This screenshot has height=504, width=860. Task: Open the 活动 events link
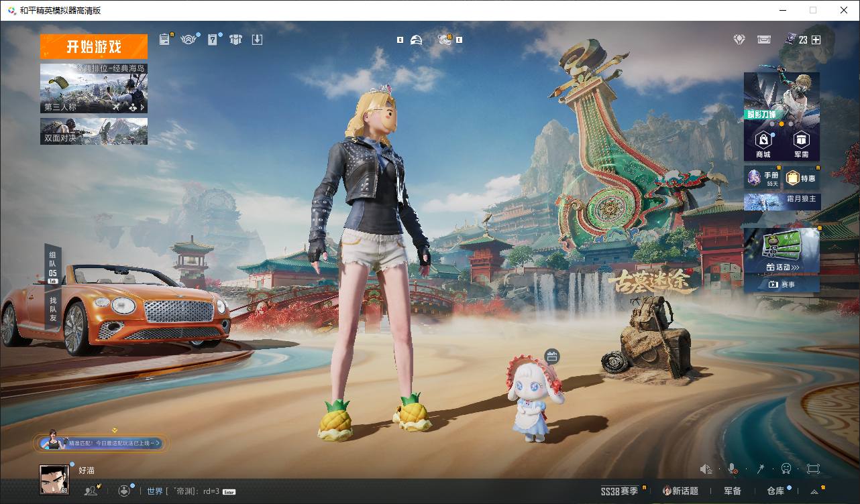pos(782,267)
